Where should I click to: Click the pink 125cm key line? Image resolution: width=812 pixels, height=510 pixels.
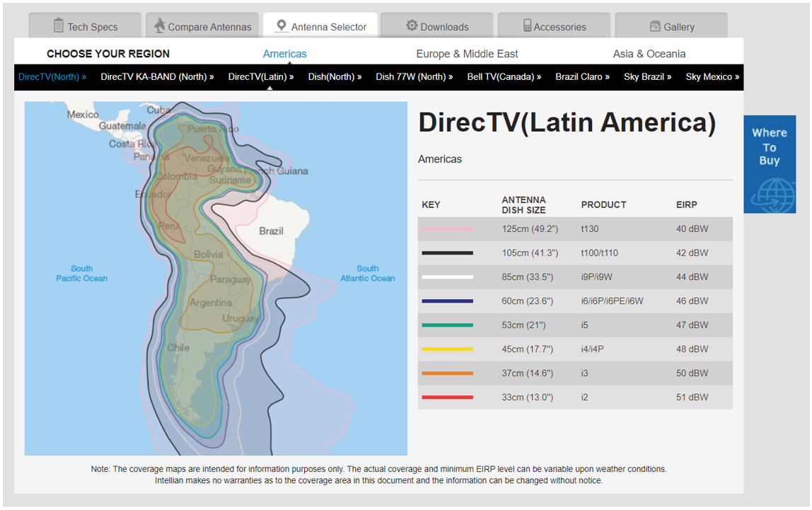(448, 229)
